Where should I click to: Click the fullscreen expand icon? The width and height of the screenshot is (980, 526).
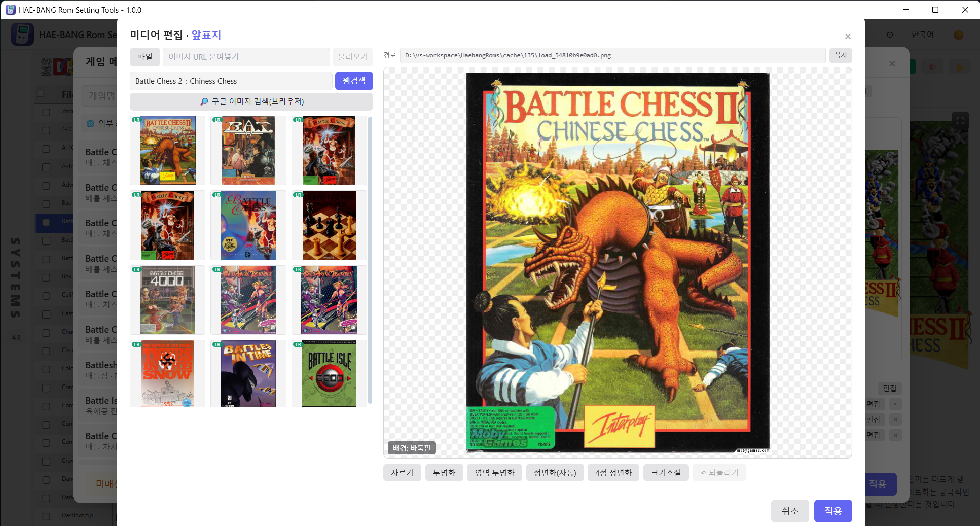click(960, 121)
